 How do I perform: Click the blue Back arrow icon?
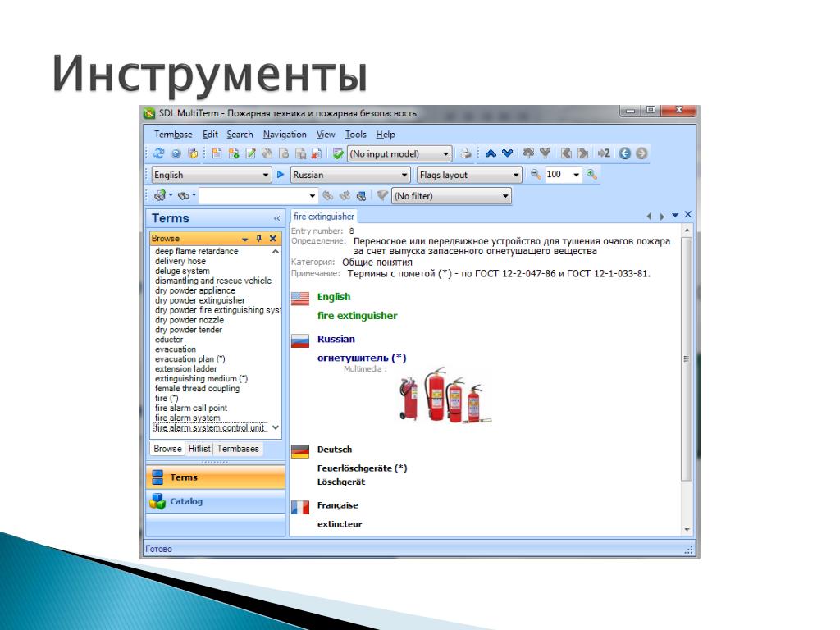(624, 153)
